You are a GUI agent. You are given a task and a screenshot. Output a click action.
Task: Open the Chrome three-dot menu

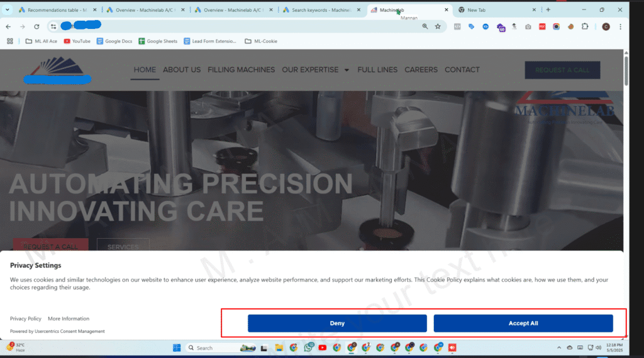pyautogui.click(x=620, y=26)
